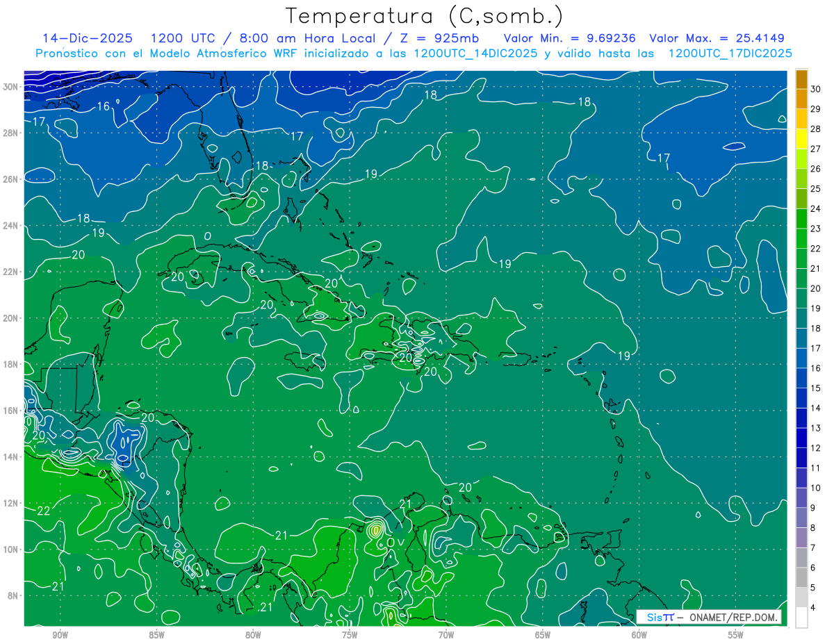Click the '10' label on the color scale
834x644 pixels.
[x=816, y=488]
